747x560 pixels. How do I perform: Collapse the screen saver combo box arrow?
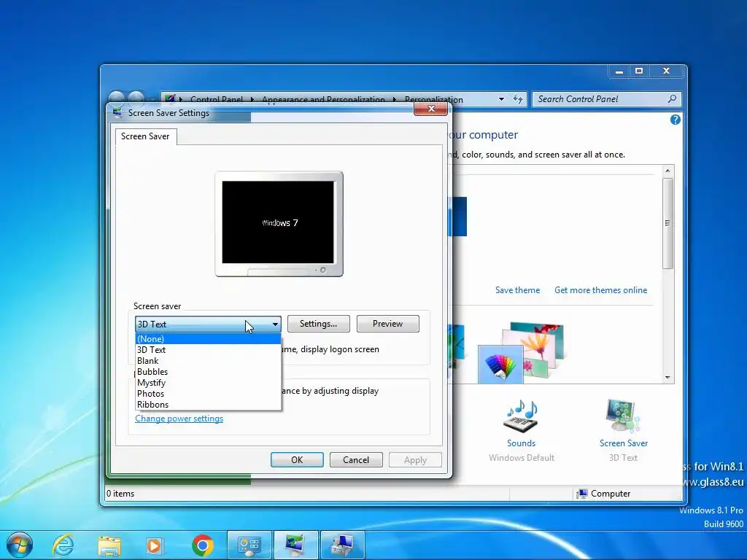coord(275,324)
